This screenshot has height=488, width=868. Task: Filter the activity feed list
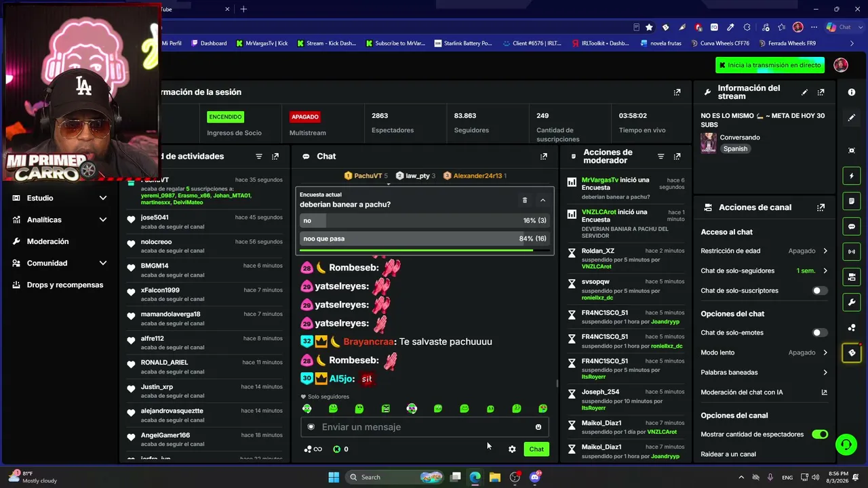(x=258, y=157)
